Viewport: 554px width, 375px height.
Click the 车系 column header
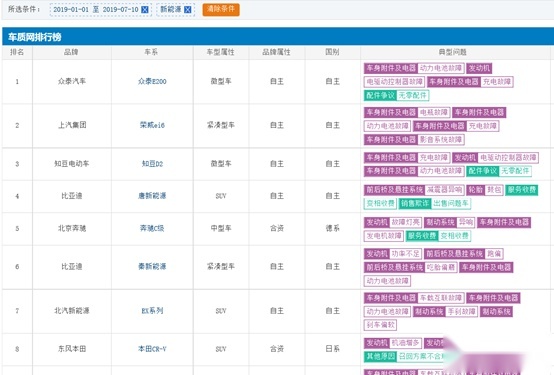pyautogui.click(x=151, y=52)
